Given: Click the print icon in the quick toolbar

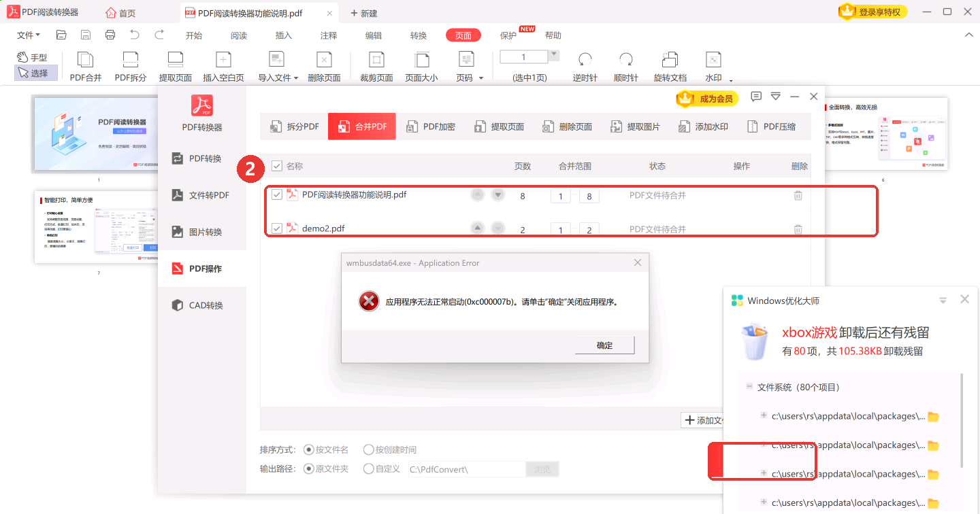Looking at the screenshot, I should pyautogui.click(x=110, y=35).
